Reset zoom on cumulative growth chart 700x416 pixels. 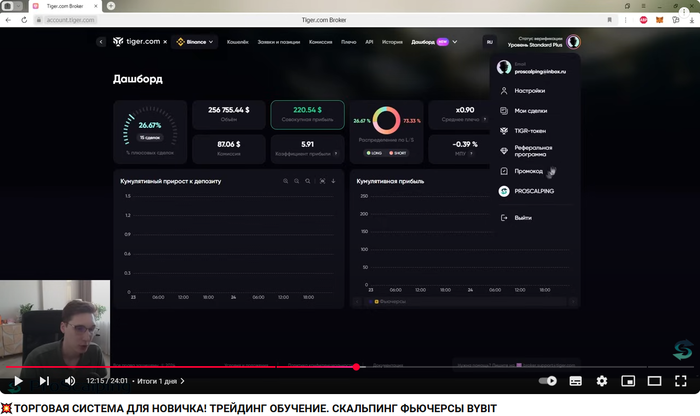click(x=322, y=181)
